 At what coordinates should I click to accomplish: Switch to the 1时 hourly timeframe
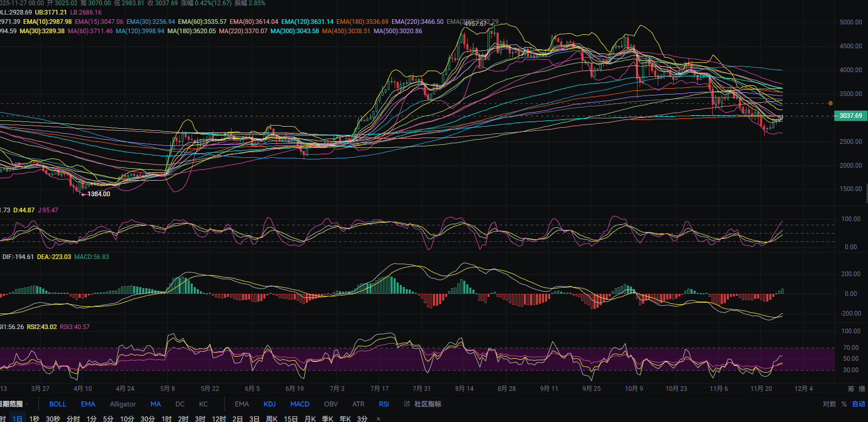166,419
